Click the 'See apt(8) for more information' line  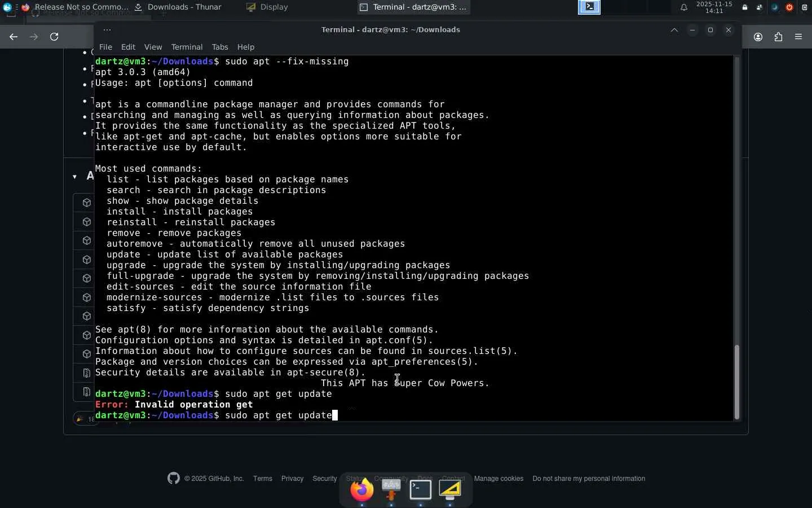267,330
